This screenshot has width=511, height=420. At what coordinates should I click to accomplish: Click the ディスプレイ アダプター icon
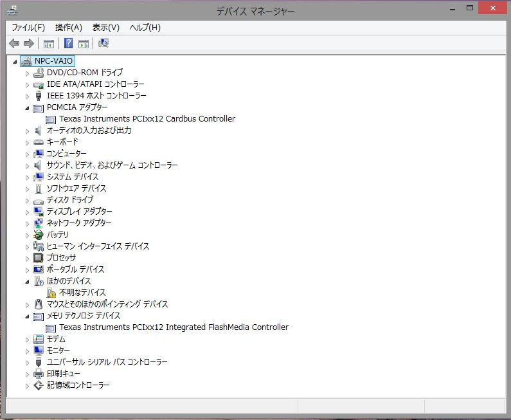point(39,212)
